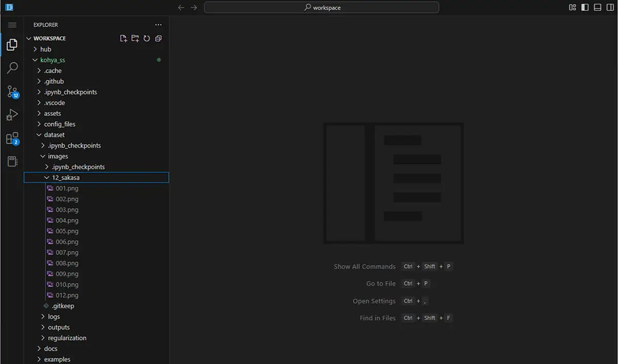Viewport: 618px width, 364px height.
Task: Go forward using the right arrow
Action: pyautogui.click(x=194, y=7)
